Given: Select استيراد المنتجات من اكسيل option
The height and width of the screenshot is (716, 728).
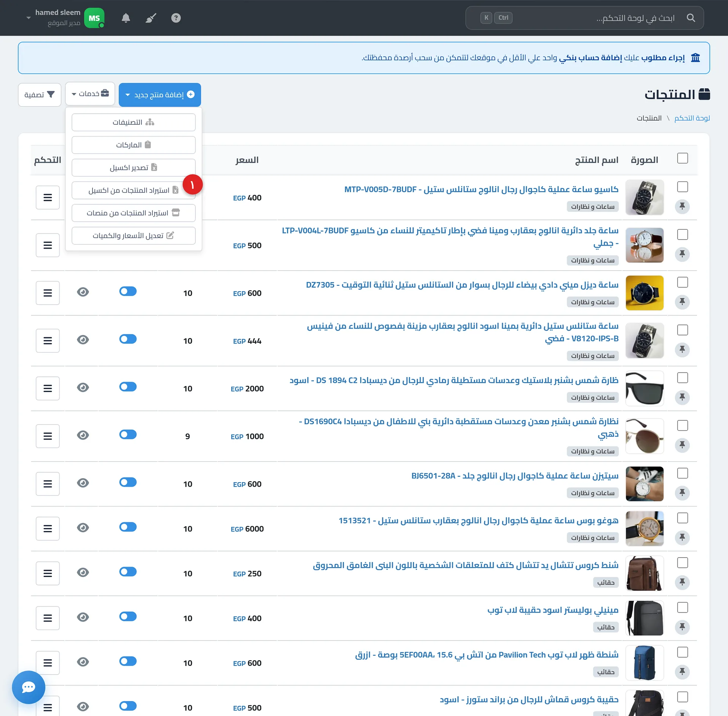Looking at the screenshot, I should point(133,191).
